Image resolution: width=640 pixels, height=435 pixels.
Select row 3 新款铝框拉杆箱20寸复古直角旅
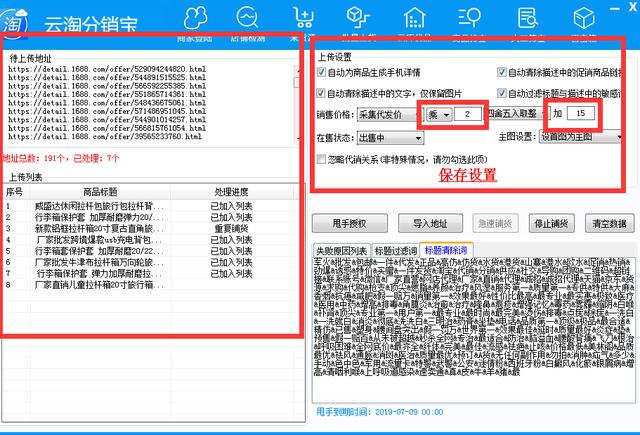click(149, 229)
